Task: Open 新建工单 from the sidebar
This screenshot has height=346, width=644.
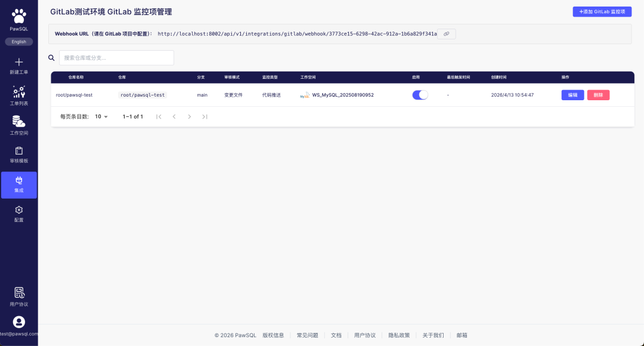Action: 19,66
